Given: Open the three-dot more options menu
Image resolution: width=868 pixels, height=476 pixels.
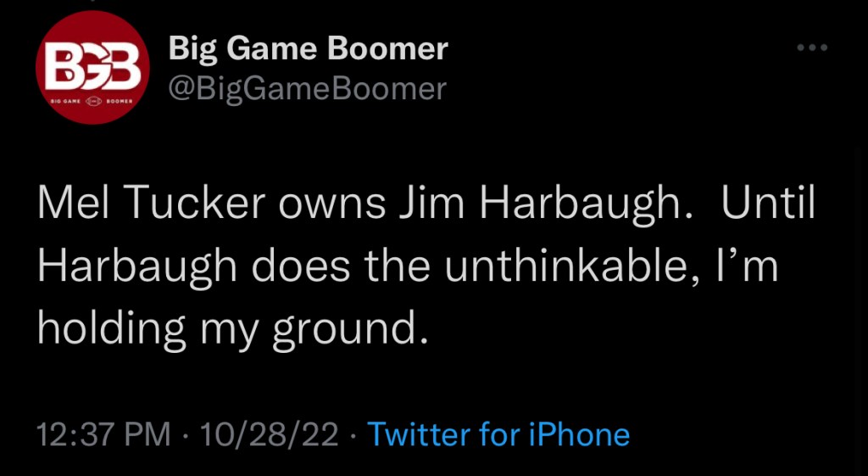Looking at the screenshot, I should tap(812, 48).
